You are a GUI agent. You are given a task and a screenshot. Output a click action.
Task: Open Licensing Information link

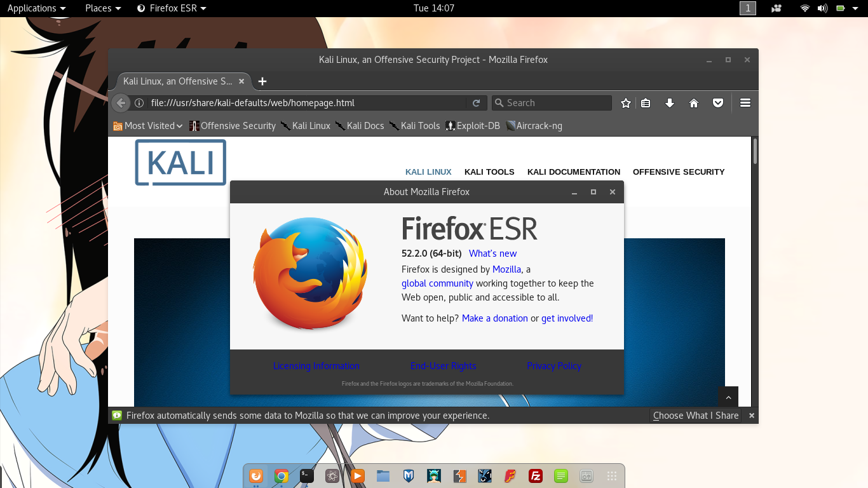coord(316,366)
